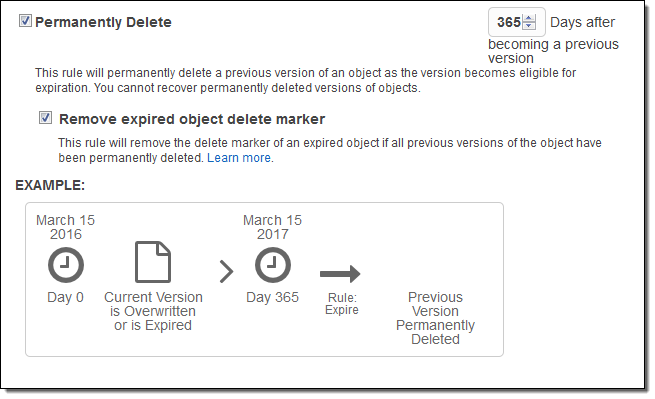The width and height of the screenshot is (655, 399).
Task: Select the Permanently Delete label
Action: click(103, 22)
